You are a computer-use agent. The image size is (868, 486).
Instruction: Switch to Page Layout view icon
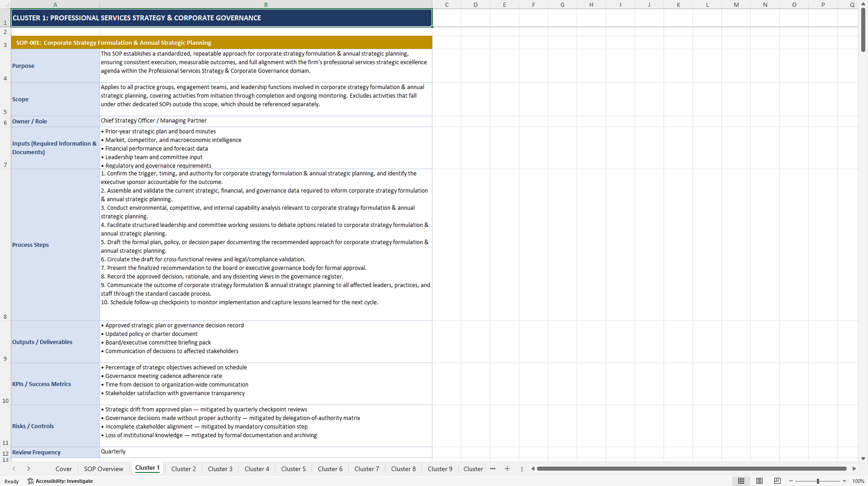coord(759,481)
